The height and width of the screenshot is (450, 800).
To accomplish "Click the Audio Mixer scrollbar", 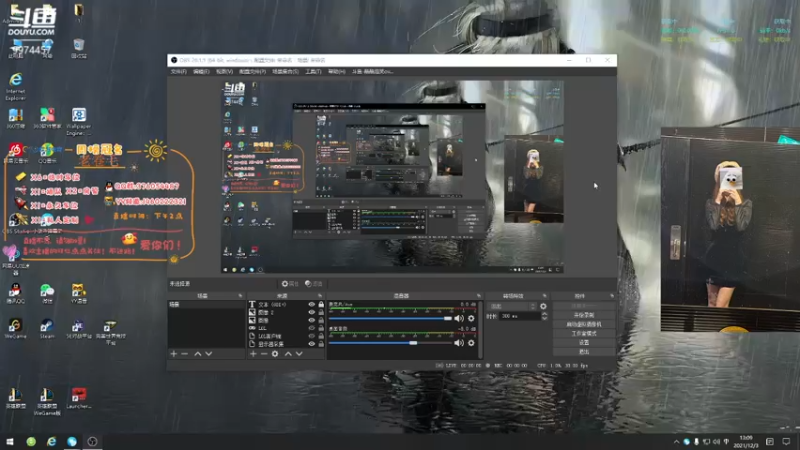I will coord(481,329).
